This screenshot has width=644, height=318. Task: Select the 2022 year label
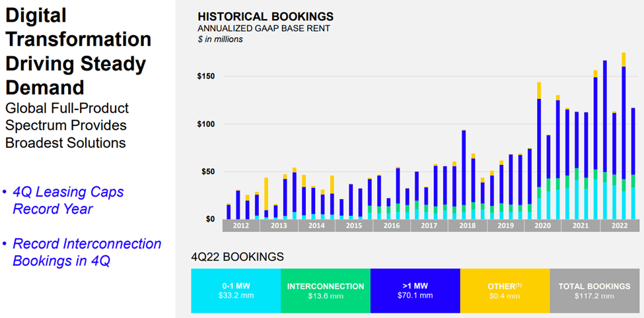tap(619, 226)
